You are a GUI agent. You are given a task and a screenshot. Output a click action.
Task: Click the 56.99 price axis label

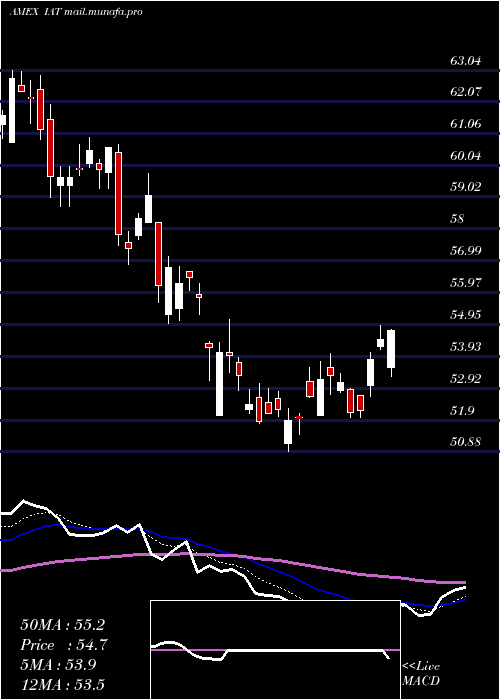(x=466, y=250)
